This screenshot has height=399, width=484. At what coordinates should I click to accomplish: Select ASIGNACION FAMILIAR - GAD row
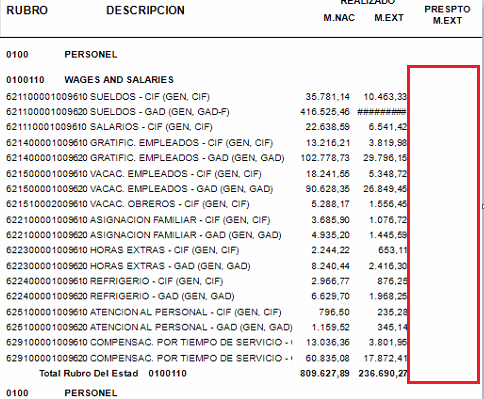(206, 235)
